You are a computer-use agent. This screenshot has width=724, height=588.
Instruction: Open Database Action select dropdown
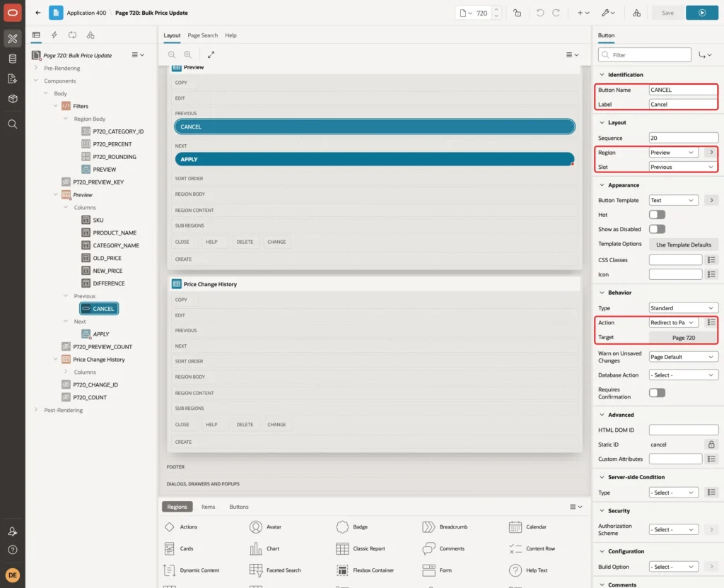[684, 375]
